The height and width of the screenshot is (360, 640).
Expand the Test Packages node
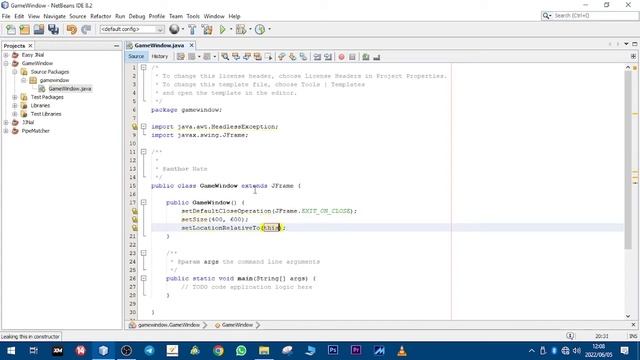click(x=15, y=97)
